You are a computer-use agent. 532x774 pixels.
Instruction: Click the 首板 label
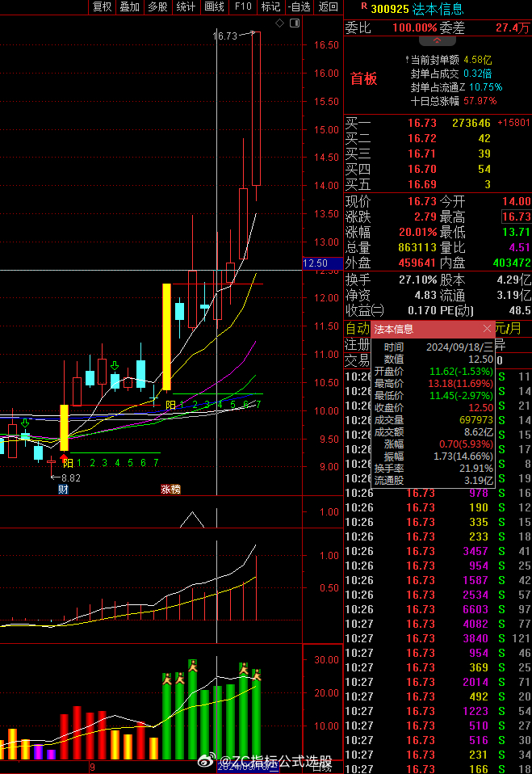pos(364,79)
